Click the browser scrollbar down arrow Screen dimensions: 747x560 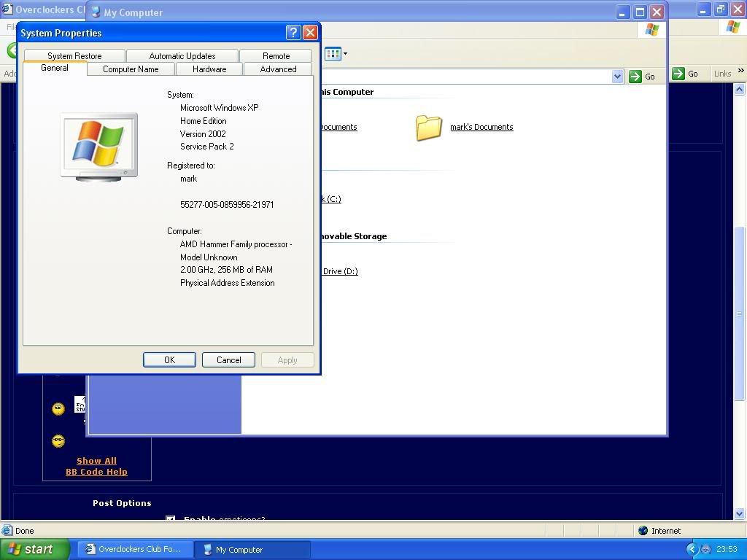(x=740, y=513)
